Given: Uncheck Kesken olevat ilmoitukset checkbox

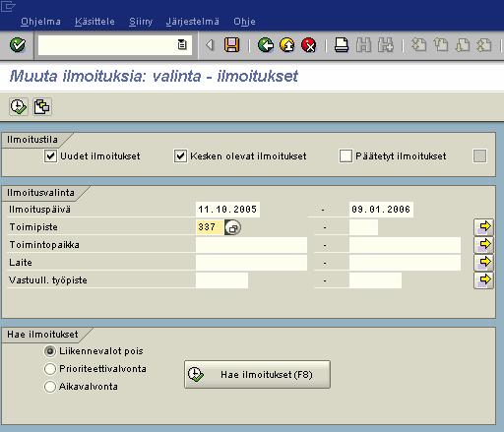Looking at the screenshot, I should 180,156.
